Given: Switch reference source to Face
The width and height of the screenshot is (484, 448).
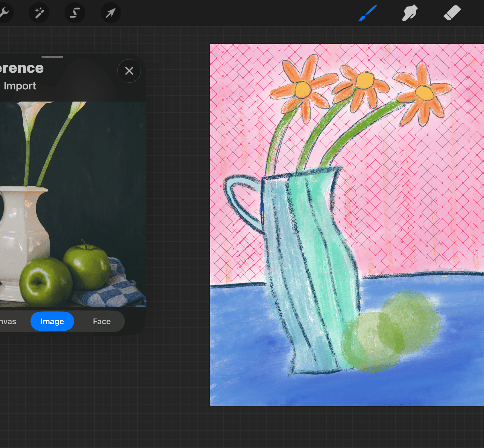Looking at the screenshot, I should coord(102,321).
